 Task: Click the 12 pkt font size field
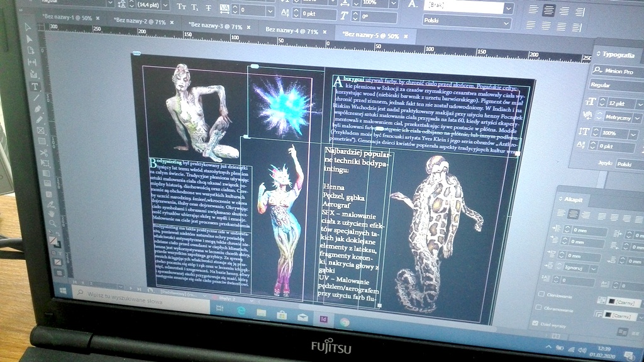(621, 103)
